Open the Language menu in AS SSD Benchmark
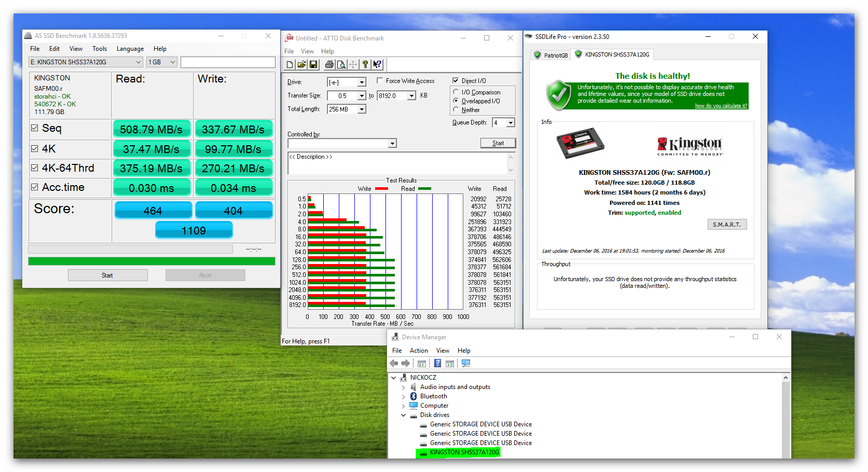 point(130,49)
